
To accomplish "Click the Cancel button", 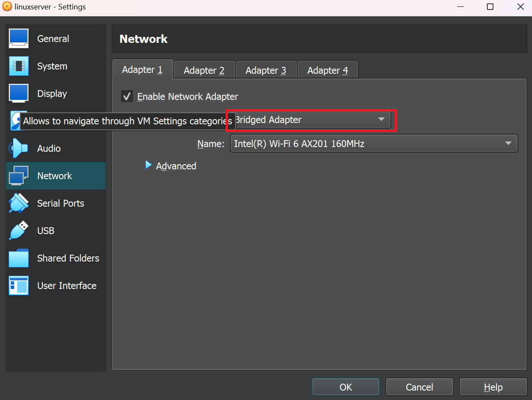I will (420, 387).
